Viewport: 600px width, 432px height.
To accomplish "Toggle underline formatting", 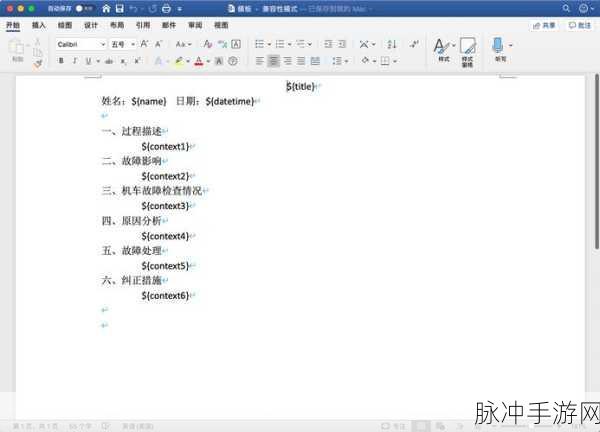I will 88,61.
